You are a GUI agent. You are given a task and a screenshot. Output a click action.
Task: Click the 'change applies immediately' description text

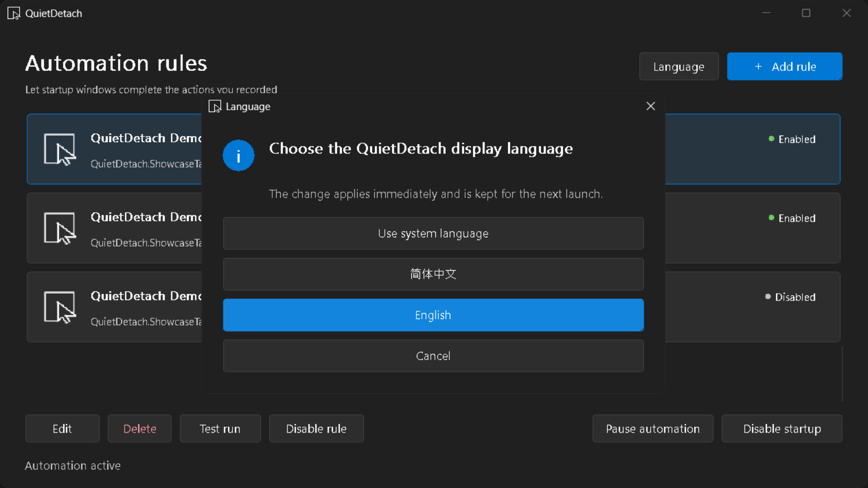tap(436, 194)
